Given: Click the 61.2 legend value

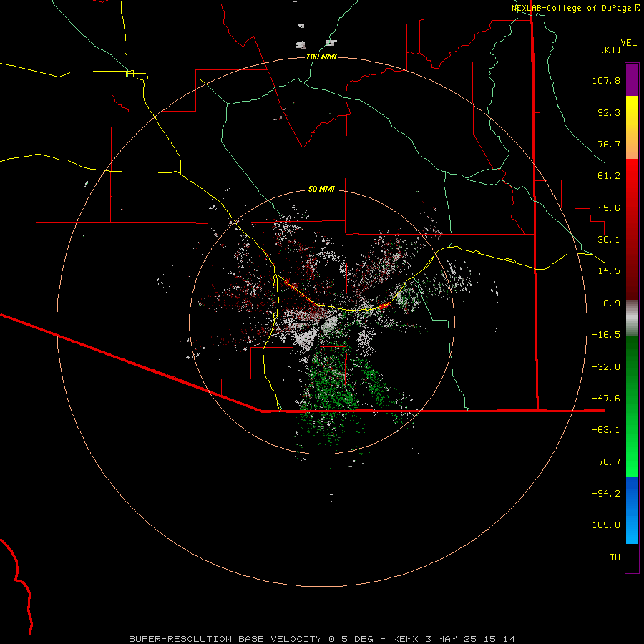Looking at the screenshot, I should (x=609, y=176).
